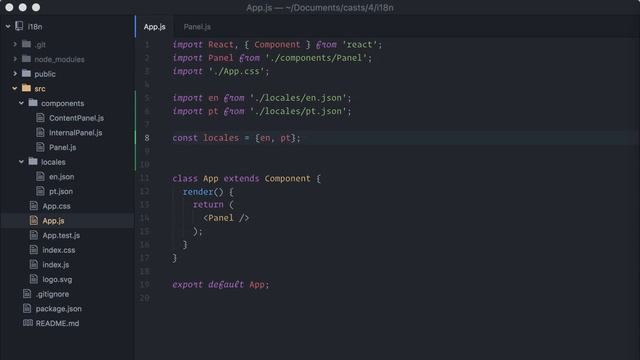640x360 pixels.
Task: Click the '<Panel />' code text
Action: tap(226, 218)
